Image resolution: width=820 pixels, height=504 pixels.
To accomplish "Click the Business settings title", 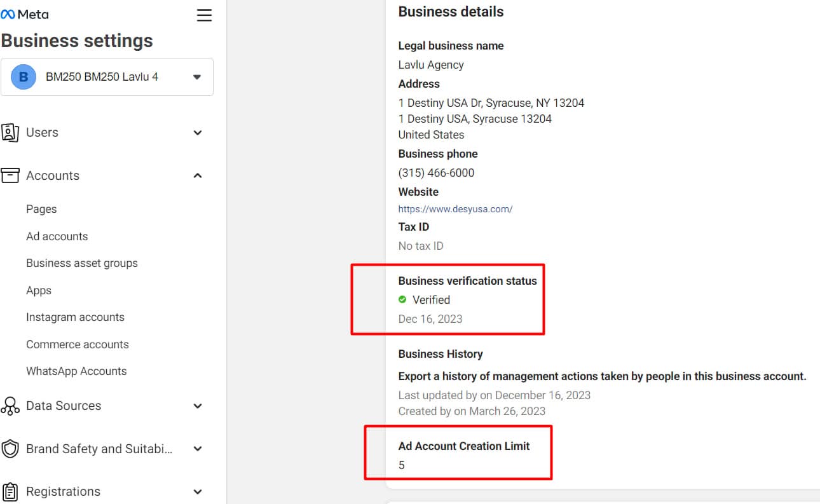I will click(x=77, y=41).
